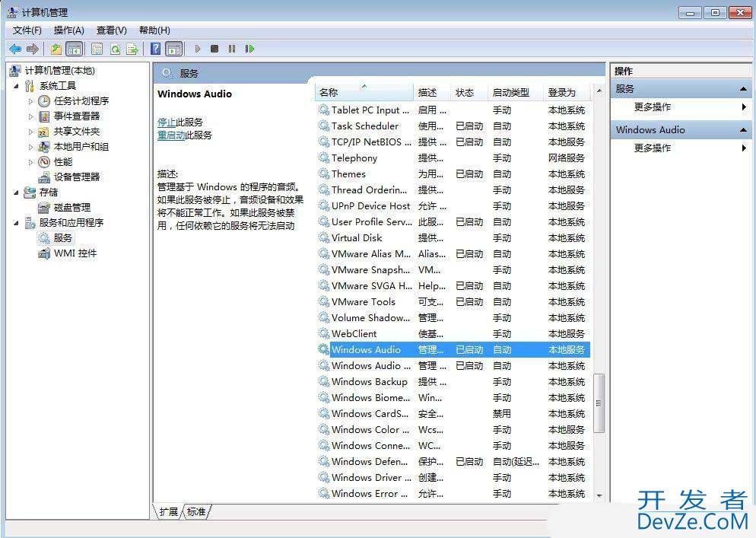This screenshot has width=756, height=538.
Task: Expand the 性能 tree node
Action: point(31,162)
